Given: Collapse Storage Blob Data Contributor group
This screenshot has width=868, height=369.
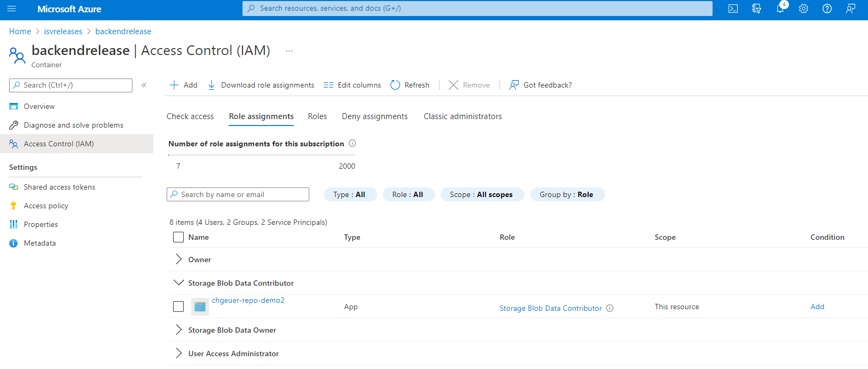Looking at the screenshot, I should coord(178,282).
